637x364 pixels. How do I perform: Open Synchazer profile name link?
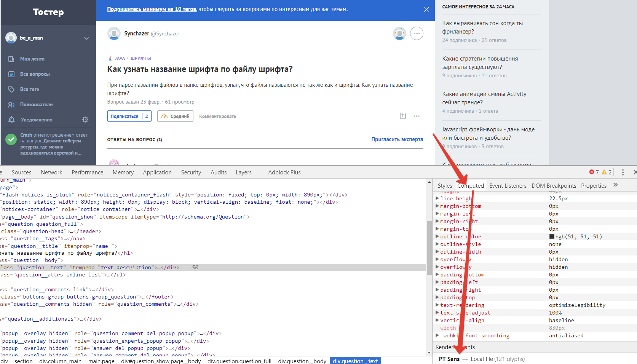tap(137, 34)
